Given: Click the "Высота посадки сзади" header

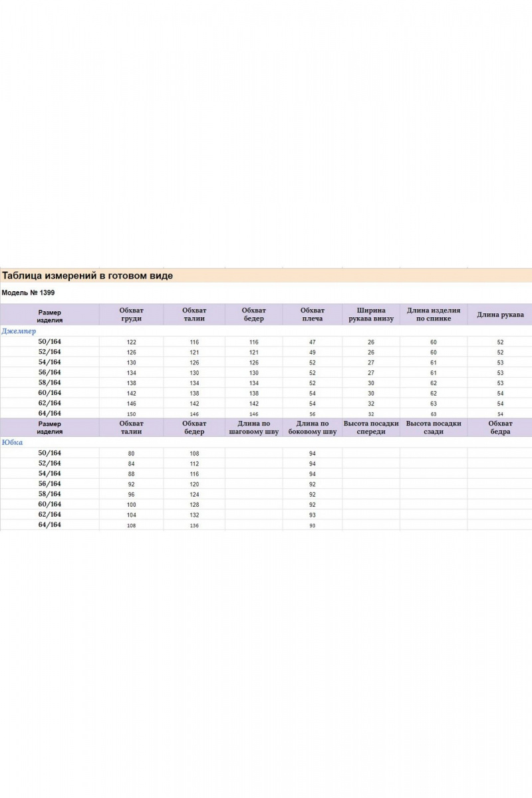Looking at the screenshot, I should 434,427.
